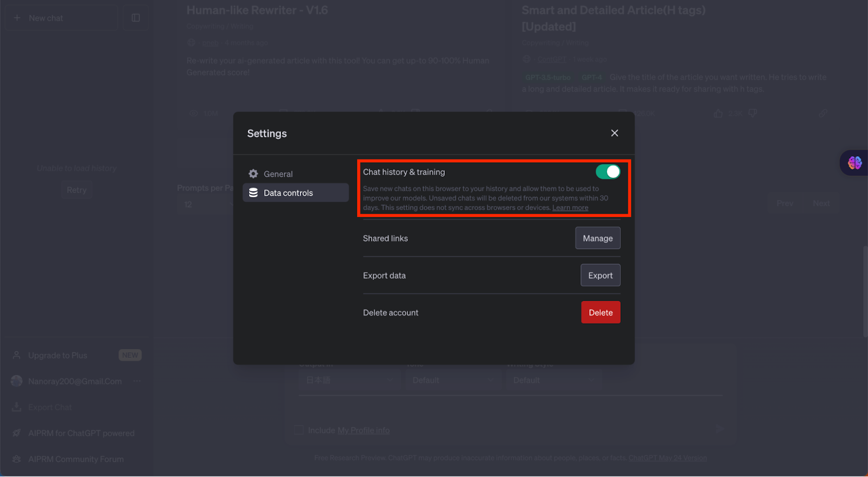Open ChatGPT May 24 Version link
868x477 pixels.
pos(668,458)
